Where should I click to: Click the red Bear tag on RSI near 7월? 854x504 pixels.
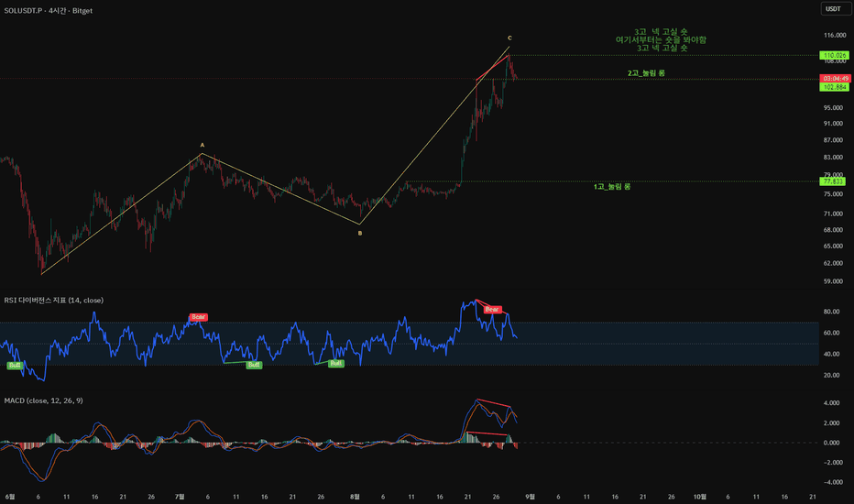(x=198, y=317)
